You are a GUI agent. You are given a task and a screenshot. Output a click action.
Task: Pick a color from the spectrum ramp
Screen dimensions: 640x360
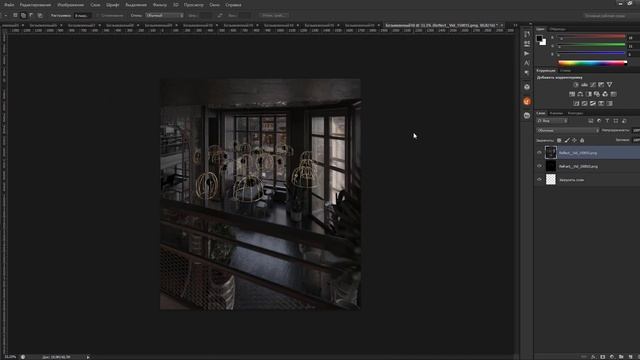[592, 62]
